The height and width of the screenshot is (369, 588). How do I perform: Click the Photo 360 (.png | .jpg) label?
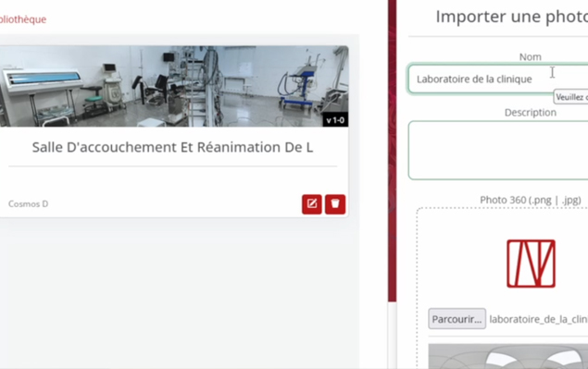click(x=531, y=200)
